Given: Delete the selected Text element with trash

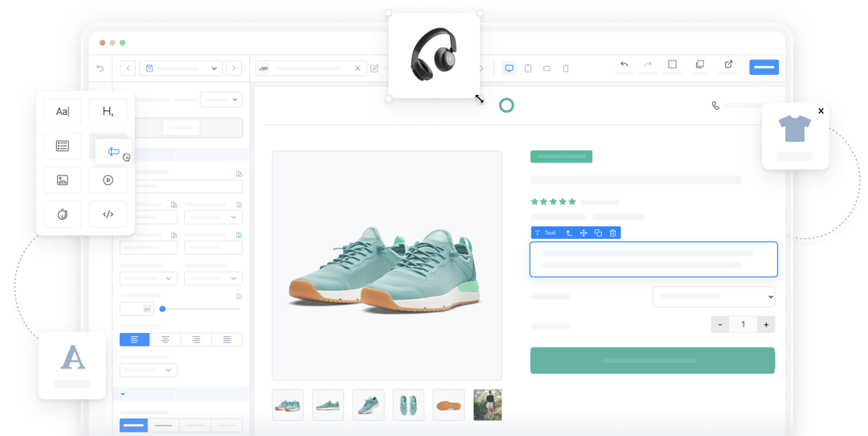Looking at the screenshot, I should coord(612,232).
